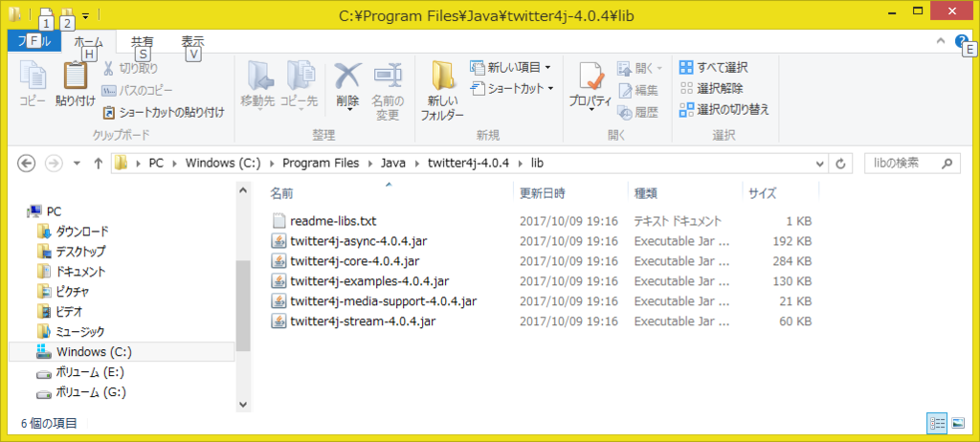The width and height of the screenshot is (980, 442).
Task: Open the quick access toolbar customize arrow
Action: tap(86, 13)
